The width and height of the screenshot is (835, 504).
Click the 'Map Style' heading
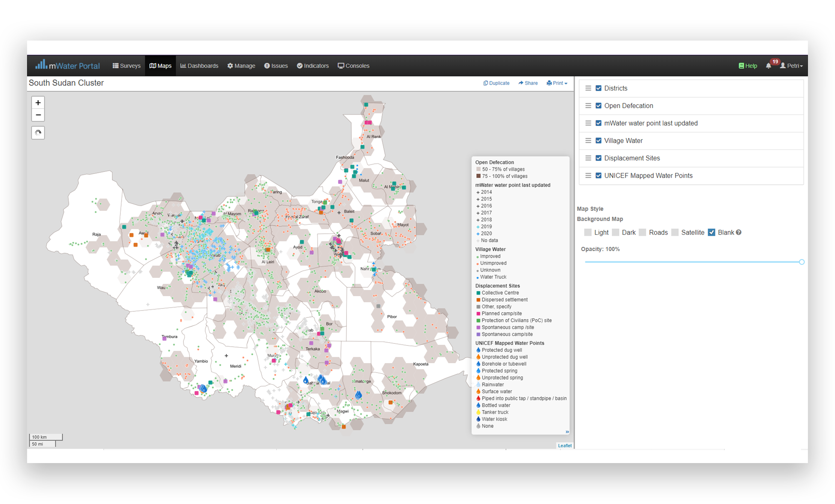[590, 209]
